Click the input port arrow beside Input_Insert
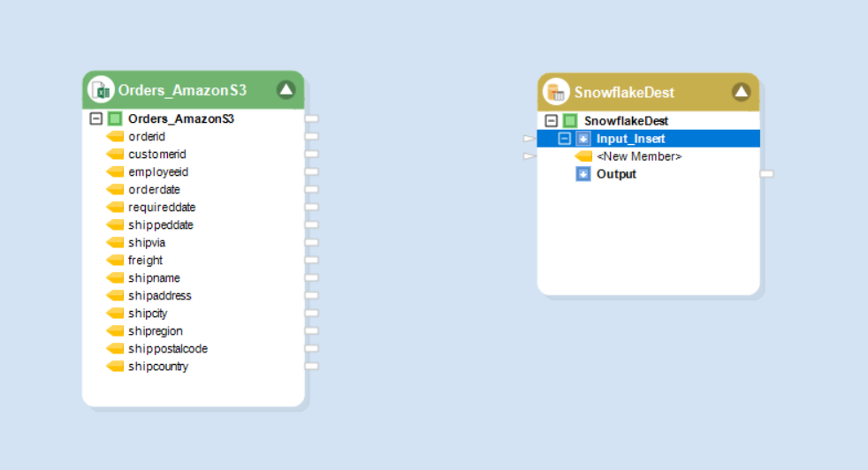 [x=529, y=139]
